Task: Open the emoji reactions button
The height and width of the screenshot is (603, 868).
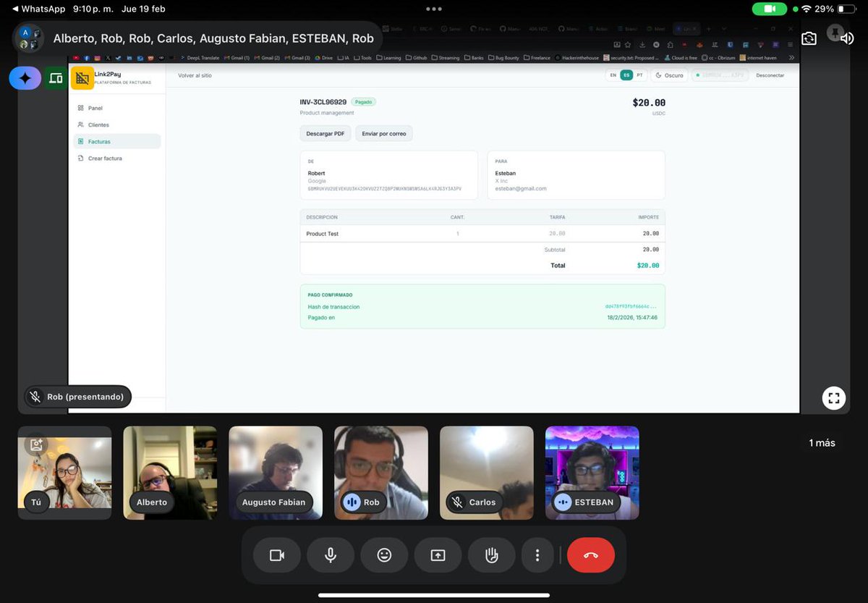Action: point(384,555)
